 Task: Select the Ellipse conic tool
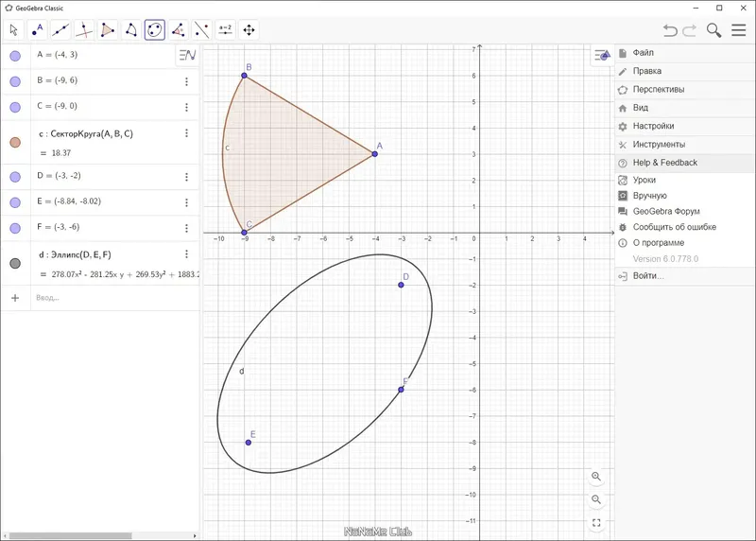155,30
